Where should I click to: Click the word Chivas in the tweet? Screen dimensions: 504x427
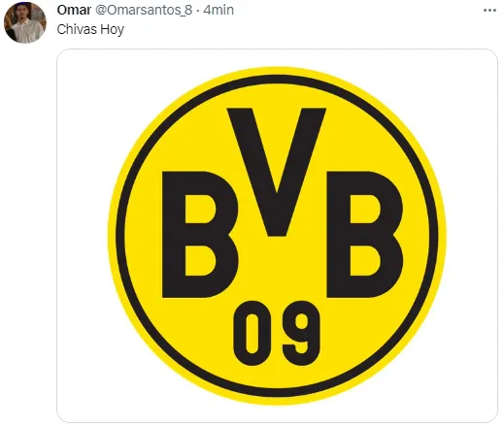tap(77, 29)
